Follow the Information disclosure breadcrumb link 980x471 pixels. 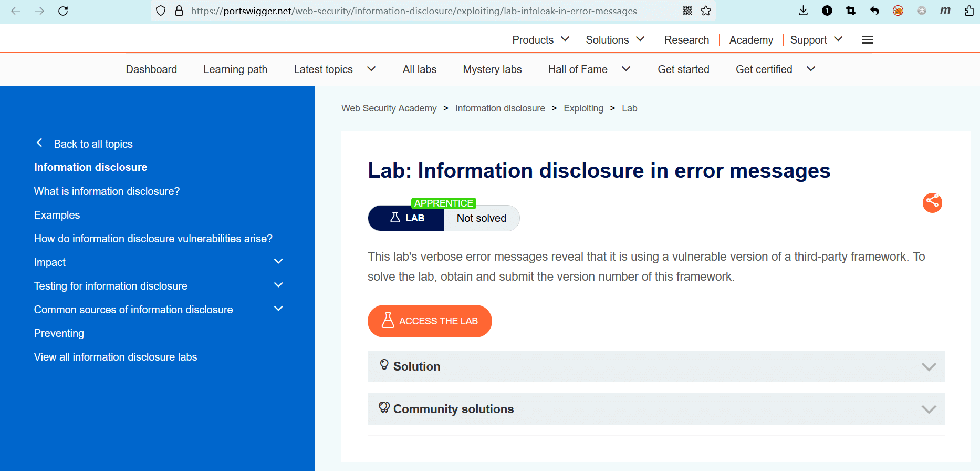[500, 108]
